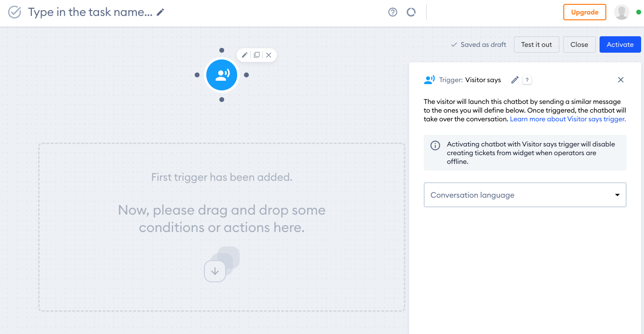
Task: Click the pencil icon beside task name
Action: 160,13
